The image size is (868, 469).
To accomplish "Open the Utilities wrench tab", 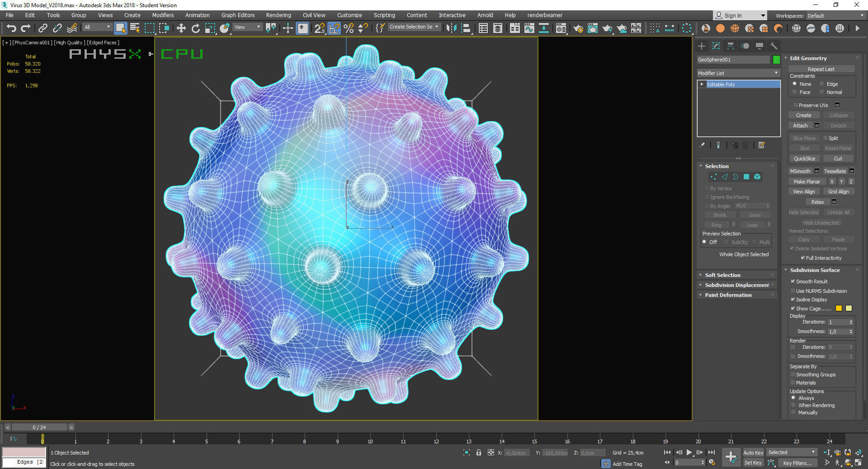I will 774,46.
